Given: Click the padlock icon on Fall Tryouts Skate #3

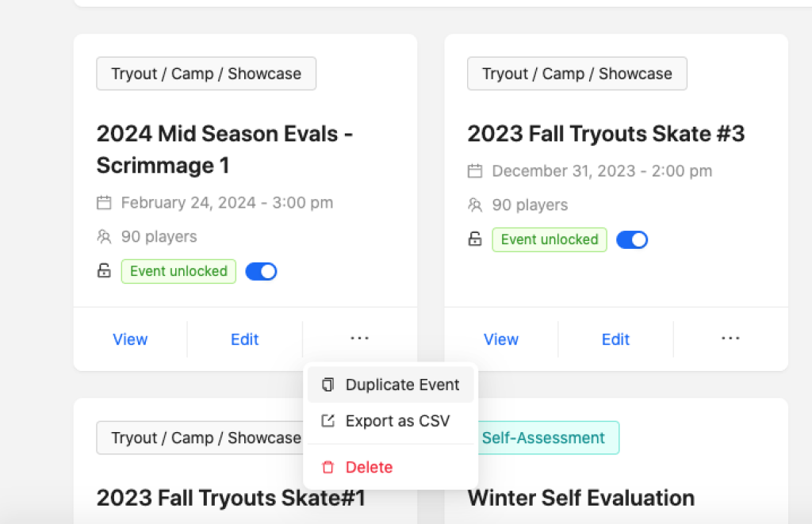Looking at the screenshot, I should pyautogui.click(x=475, y=239).
